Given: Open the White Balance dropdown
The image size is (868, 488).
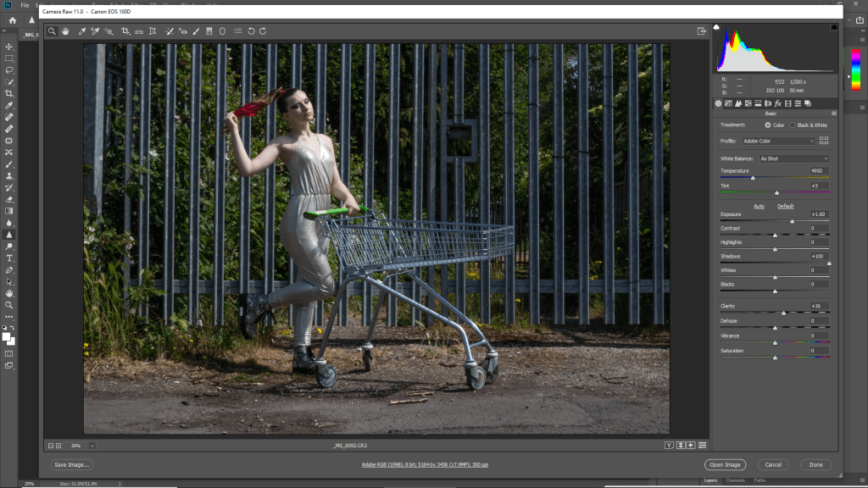Looking at the screenshot, I should click(793, 158).
